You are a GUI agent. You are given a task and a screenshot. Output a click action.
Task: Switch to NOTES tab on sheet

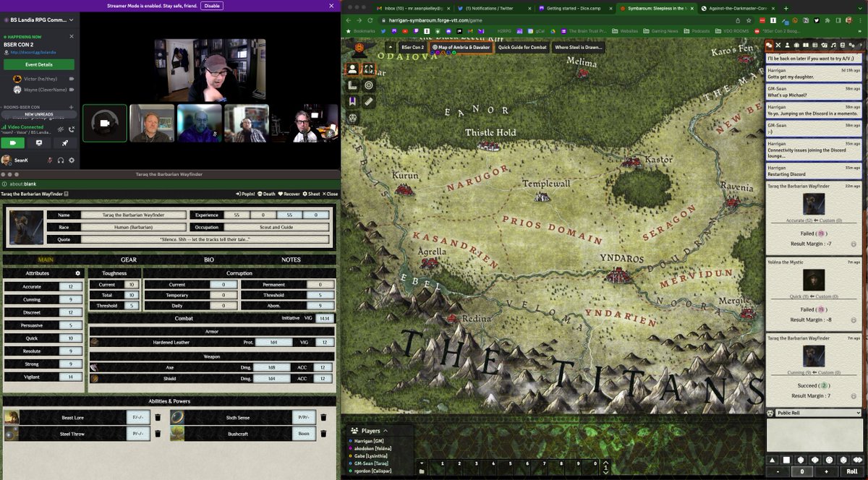(x=291, y=260)
